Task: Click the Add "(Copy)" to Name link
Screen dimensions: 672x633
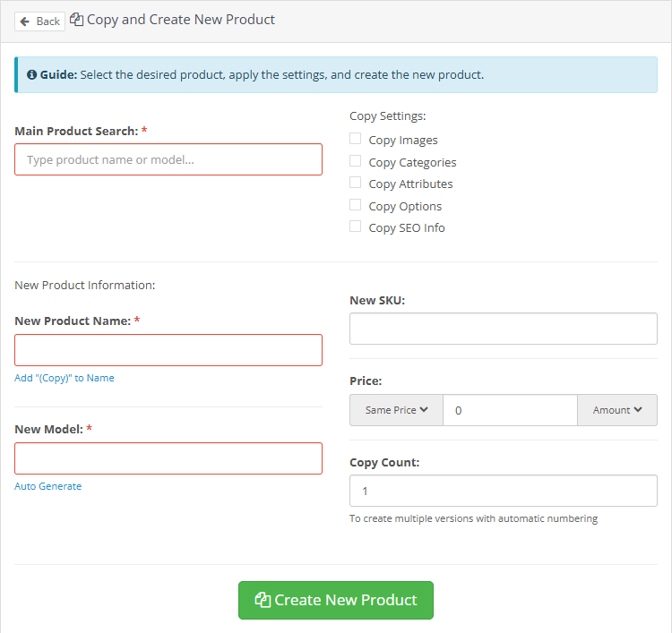Action: click(x=65, y=378)
